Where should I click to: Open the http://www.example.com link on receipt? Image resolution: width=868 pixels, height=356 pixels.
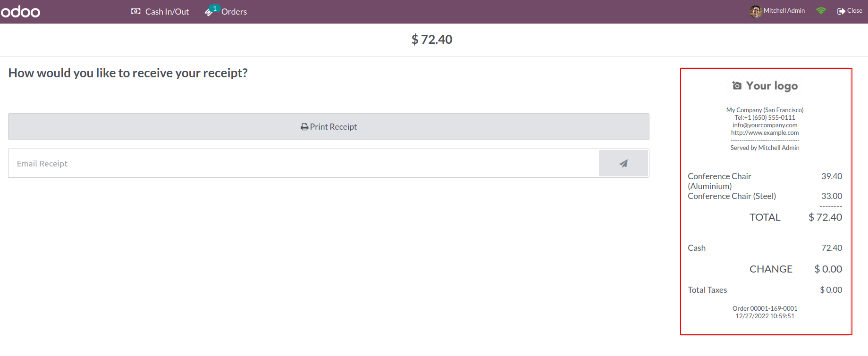765,133
